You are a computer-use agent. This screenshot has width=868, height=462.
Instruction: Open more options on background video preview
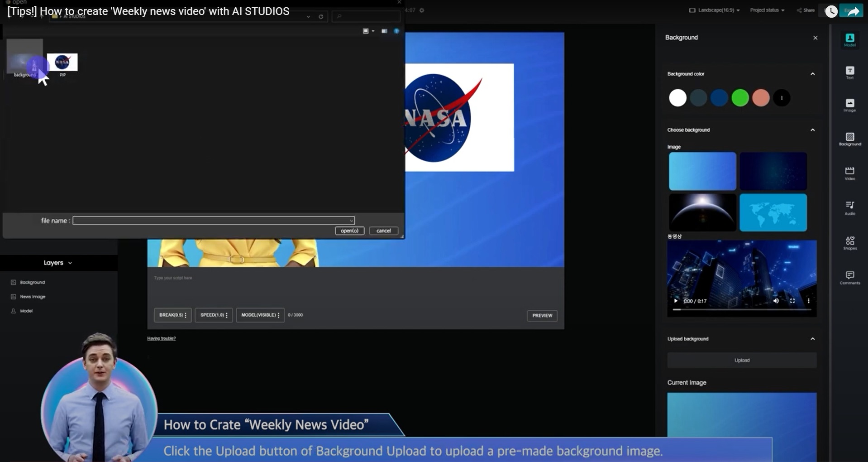808,301
